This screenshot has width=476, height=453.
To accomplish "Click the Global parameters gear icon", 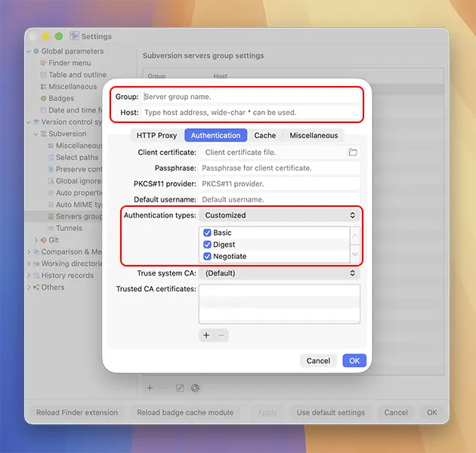I will 36,51.
